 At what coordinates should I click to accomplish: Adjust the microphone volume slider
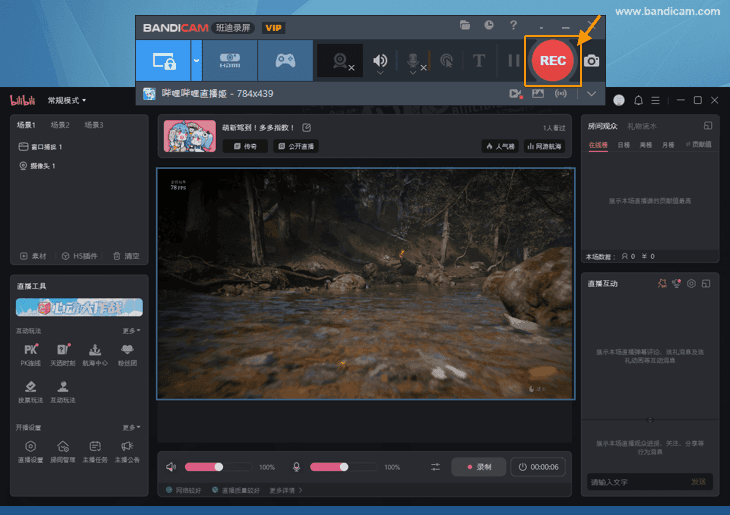point(343,467)
